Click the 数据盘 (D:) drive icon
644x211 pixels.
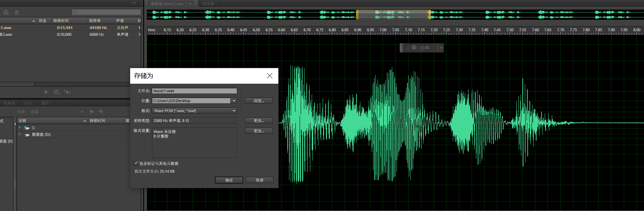pos(27,135)
